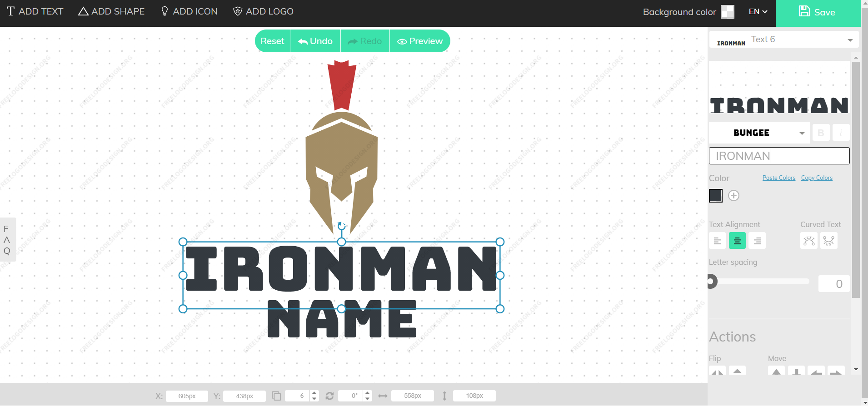This screenshot has width=868, height=406.
Task: Add a new color with plus icon
Action: point(733,195)
